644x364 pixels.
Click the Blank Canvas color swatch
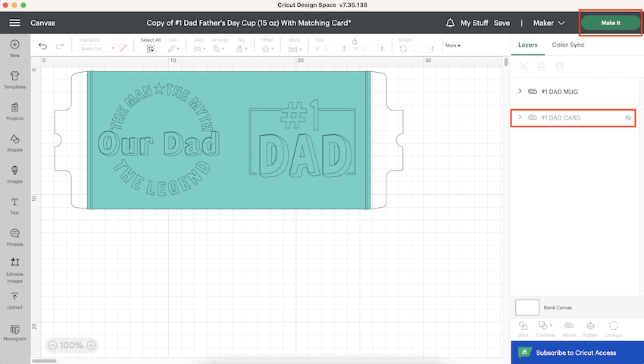coord(527,307)
